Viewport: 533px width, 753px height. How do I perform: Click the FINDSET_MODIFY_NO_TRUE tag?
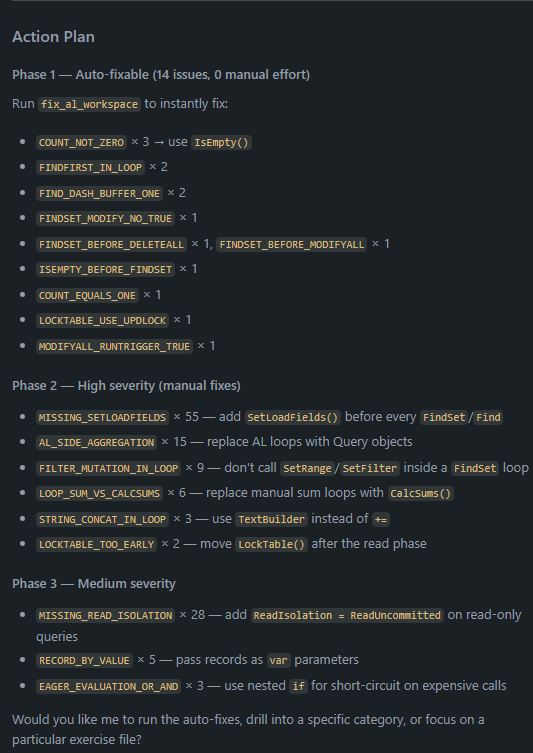click(x=105, y=219)
